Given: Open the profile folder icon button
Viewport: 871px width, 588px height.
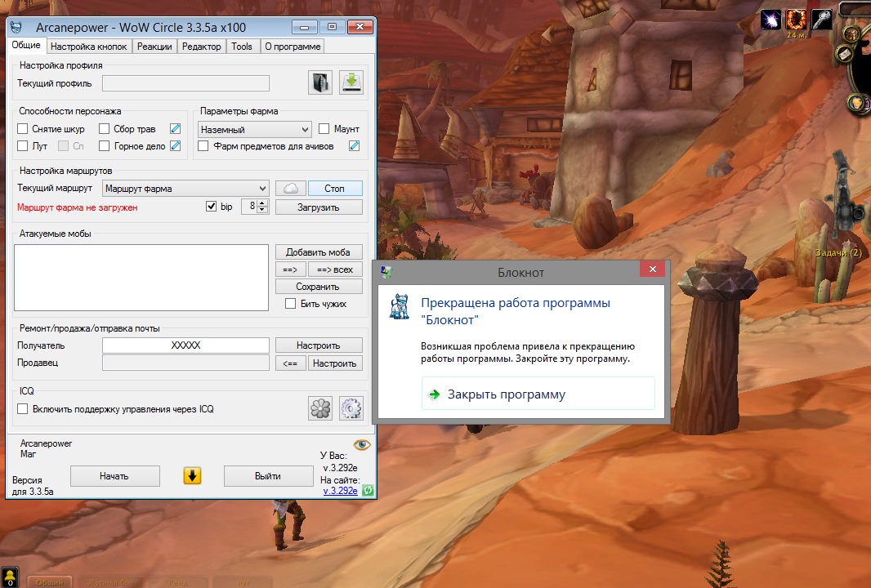Looking at the screenshot, I should point(320,82).
